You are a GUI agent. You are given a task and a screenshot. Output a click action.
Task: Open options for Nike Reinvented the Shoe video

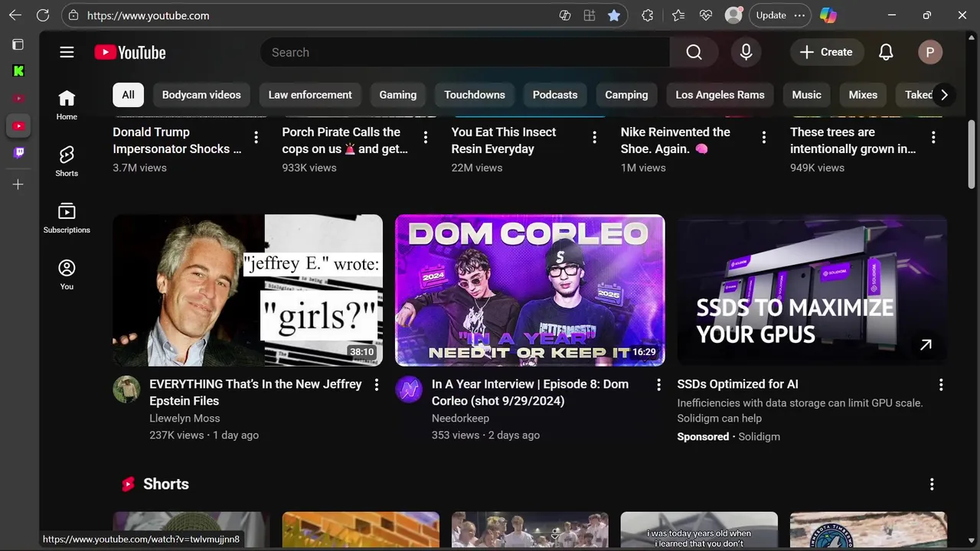(763, 137)
